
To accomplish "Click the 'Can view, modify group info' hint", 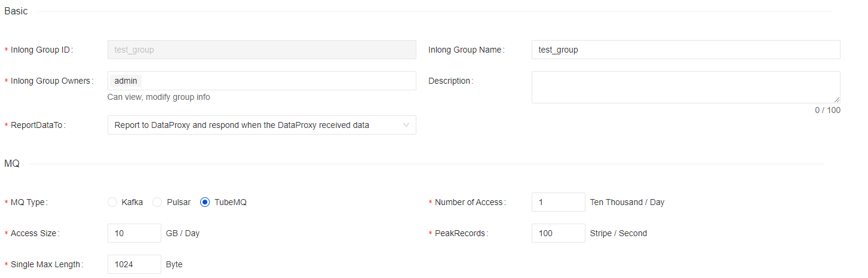I will 158,97.
